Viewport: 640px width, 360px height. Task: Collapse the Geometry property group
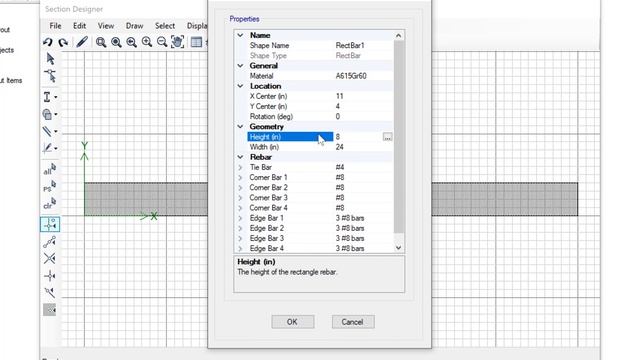[x=240, y=127]
